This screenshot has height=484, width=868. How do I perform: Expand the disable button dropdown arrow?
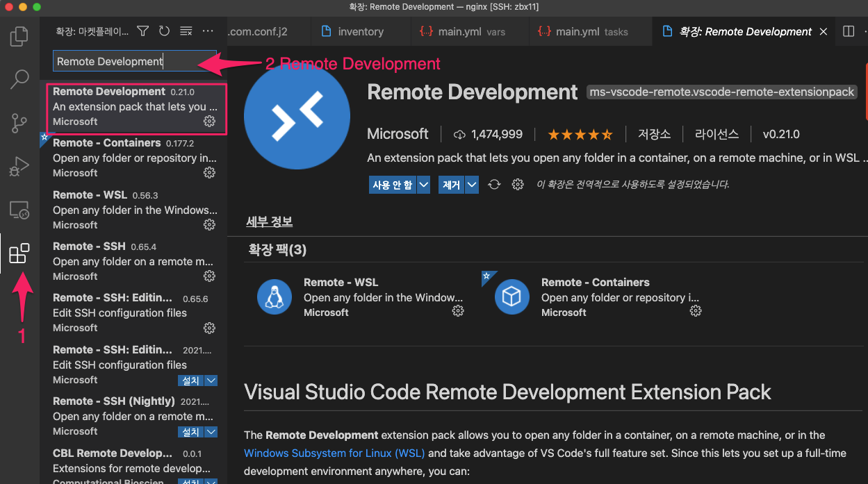424,185
